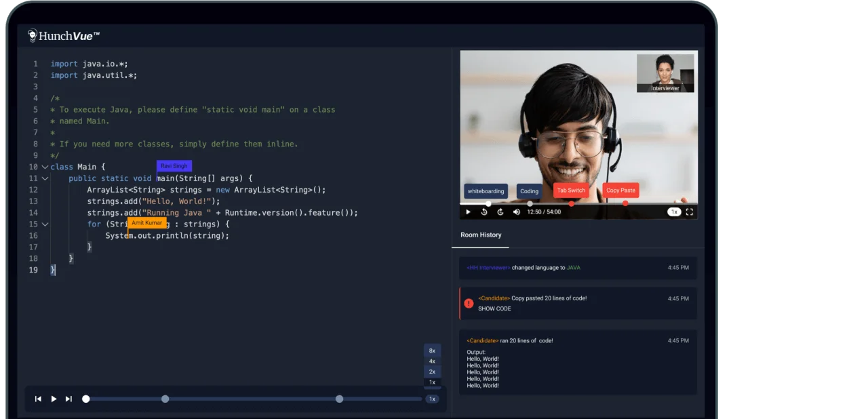Rewind the video using the replay icon
This screenshot has width=868, height=419.
484,212
